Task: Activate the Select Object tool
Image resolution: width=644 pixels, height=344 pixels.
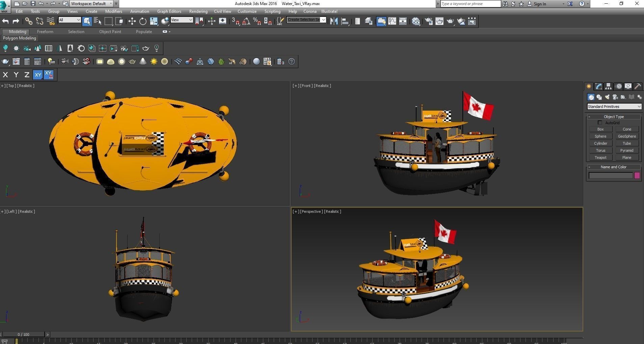Action: [x=87, y=21]
